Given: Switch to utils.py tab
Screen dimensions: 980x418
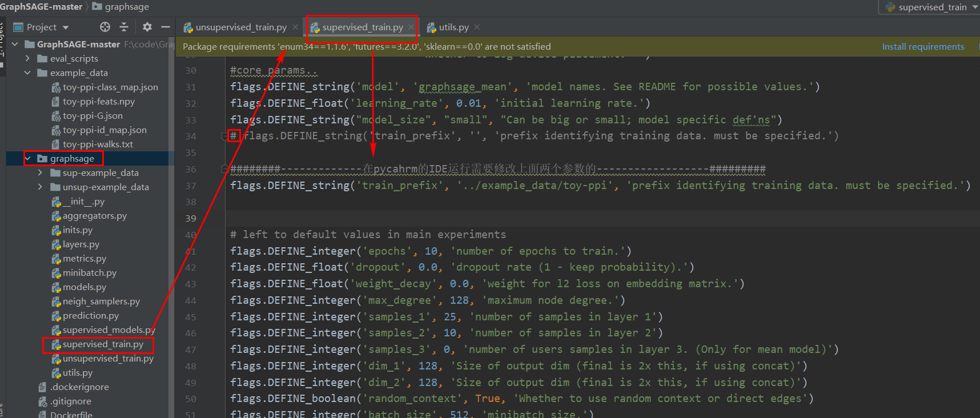Looking at the screenshot, I should point(453,27).
